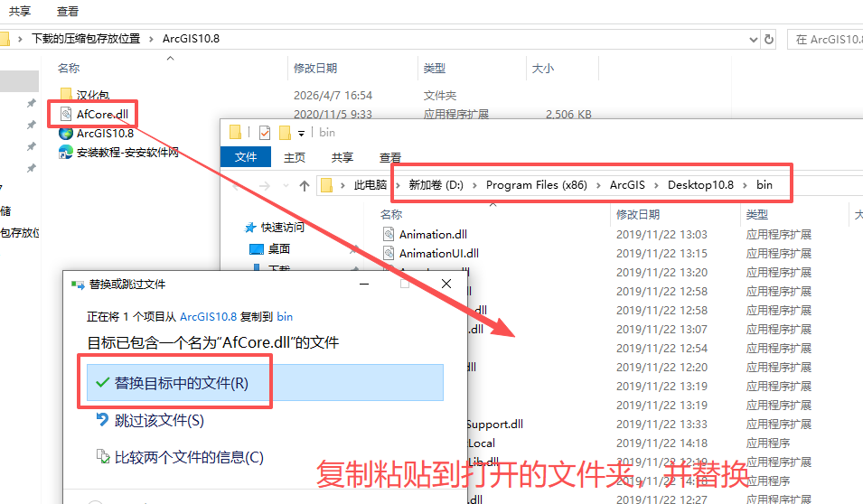Go up one level in the bin window

coord(305,186)
